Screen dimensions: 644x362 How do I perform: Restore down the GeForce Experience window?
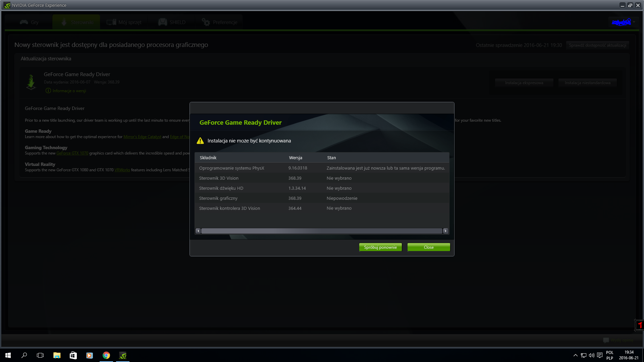pos(630,5)
